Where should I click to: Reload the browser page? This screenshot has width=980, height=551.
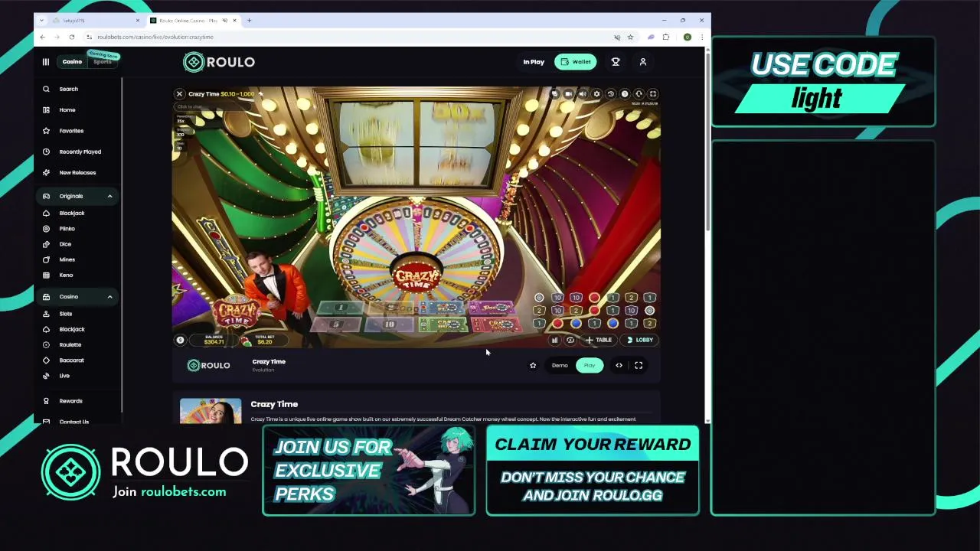pyautogui.click(x=71, y=37)
